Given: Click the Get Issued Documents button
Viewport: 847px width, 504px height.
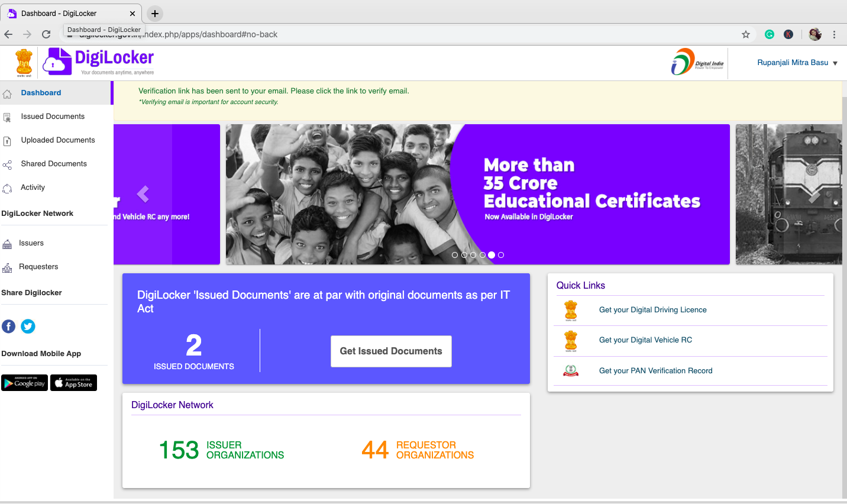Looking at the screenshot, I should [x=391, y=351].
